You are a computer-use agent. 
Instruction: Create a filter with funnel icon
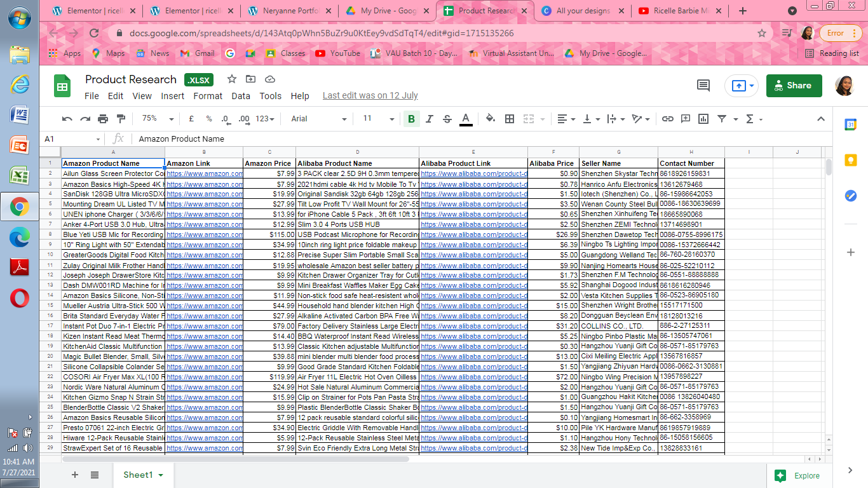(x=722, y=119)
